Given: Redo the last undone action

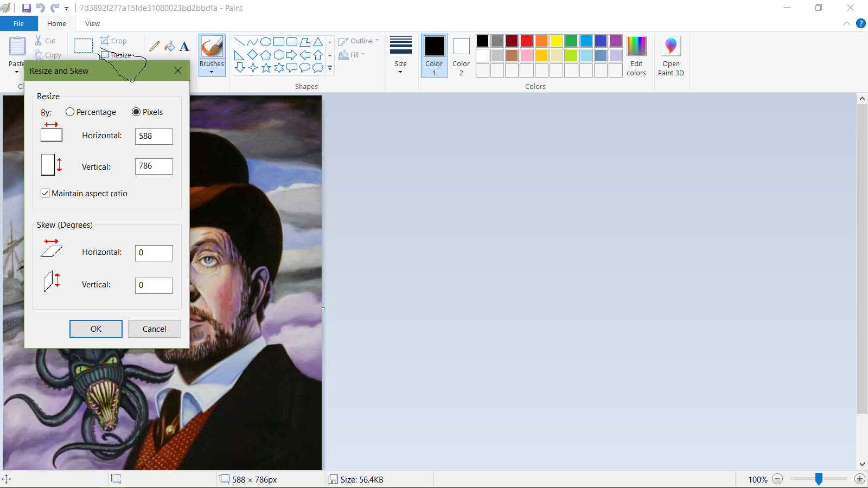Looking at the screenshot, I should pos(55,8).
